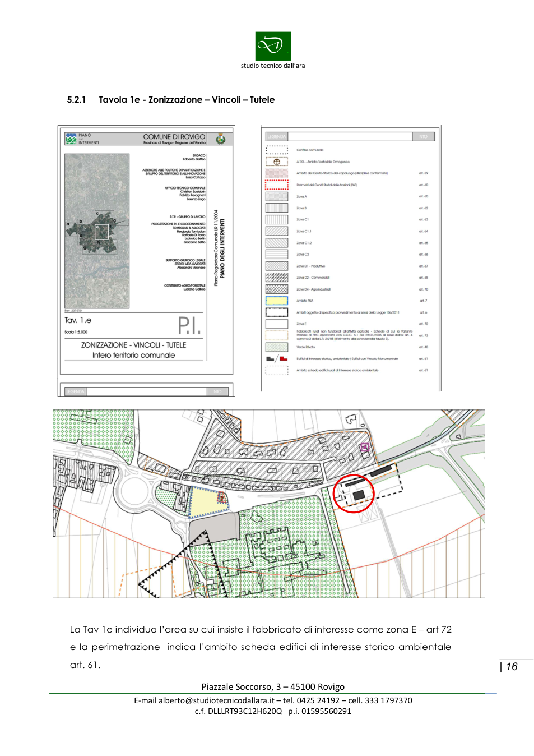Click the Piano degli Interventi logo
The width and height of the screenshot is (534, 756).
71,139
